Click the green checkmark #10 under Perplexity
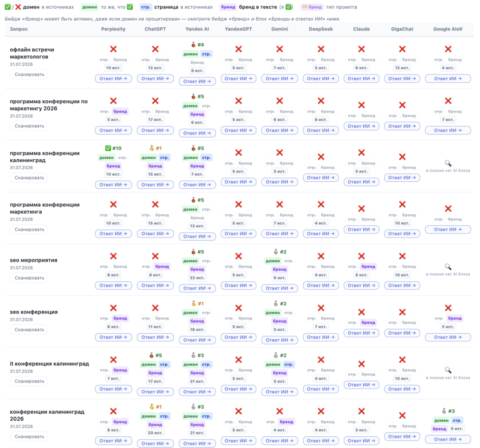Screen dimensions: 480x448 pyautogui.click(x=113, y=149)
